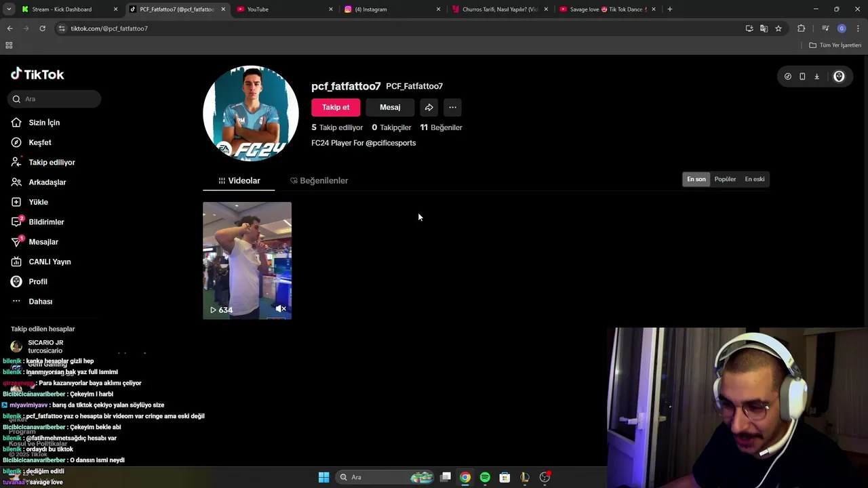Image resolution: width=868 pixels, height=488 pixels.
Task: Open OBS Studio from taskbar
Action: 545,477
